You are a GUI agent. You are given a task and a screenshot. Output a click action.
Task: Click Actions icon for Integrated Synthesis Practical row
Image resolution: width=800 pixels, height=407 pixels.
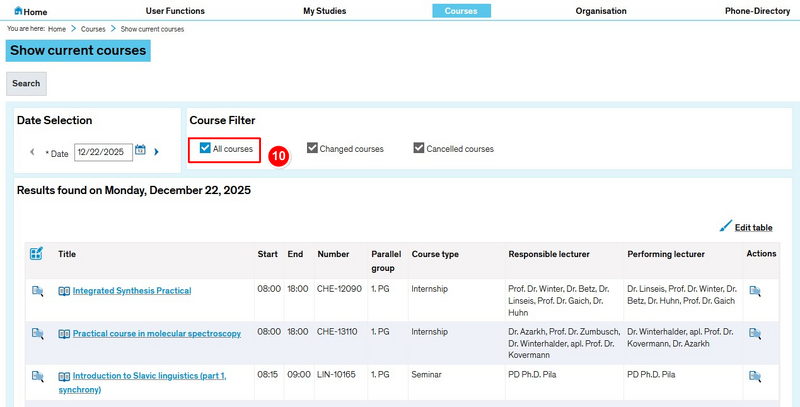pyautogui.click(x=755, y=291)
